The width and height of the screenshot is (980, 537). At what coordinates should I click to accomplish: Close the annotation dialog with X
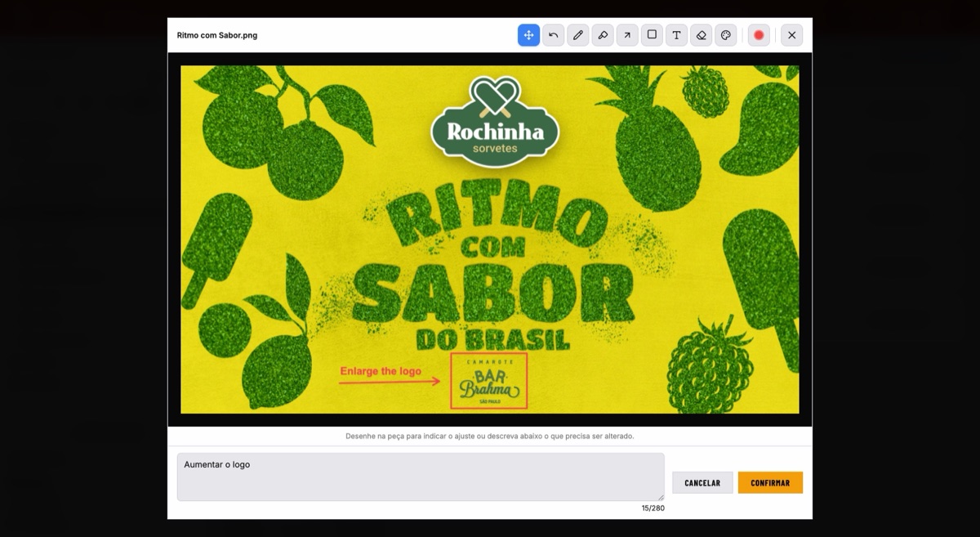click(x=791, y=35)
